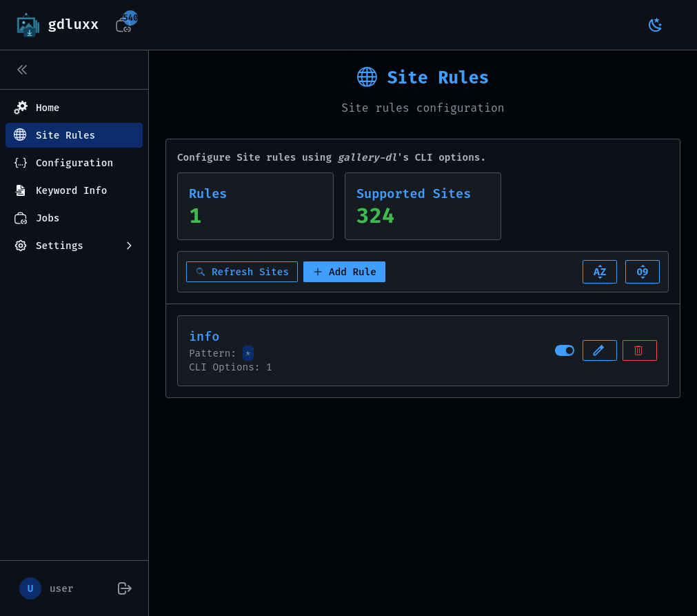697x616 pixels.
Task: Open the Configuration braces icon
Action: point(21,162)
